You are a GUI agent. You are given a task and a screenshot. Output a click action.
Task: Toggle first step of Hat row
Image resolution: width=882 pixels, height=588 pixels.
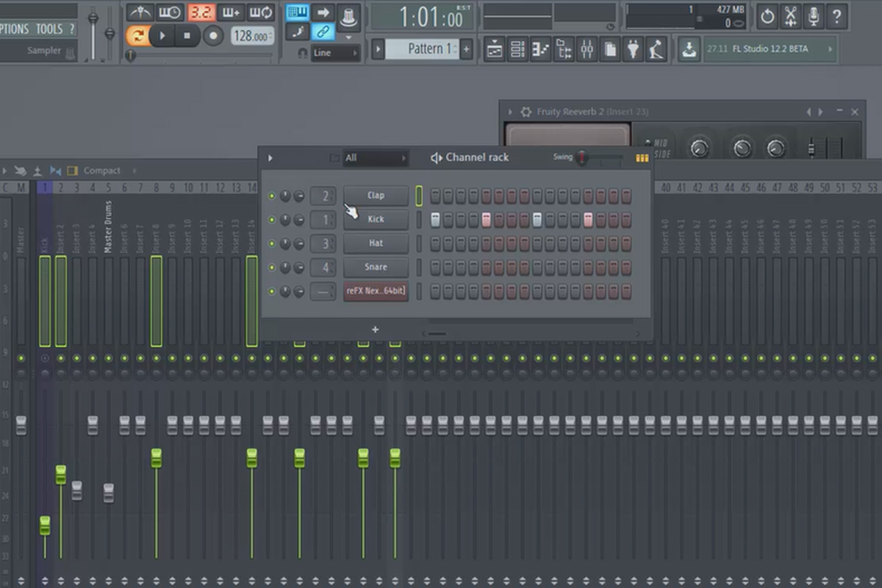tap(435, 243)
